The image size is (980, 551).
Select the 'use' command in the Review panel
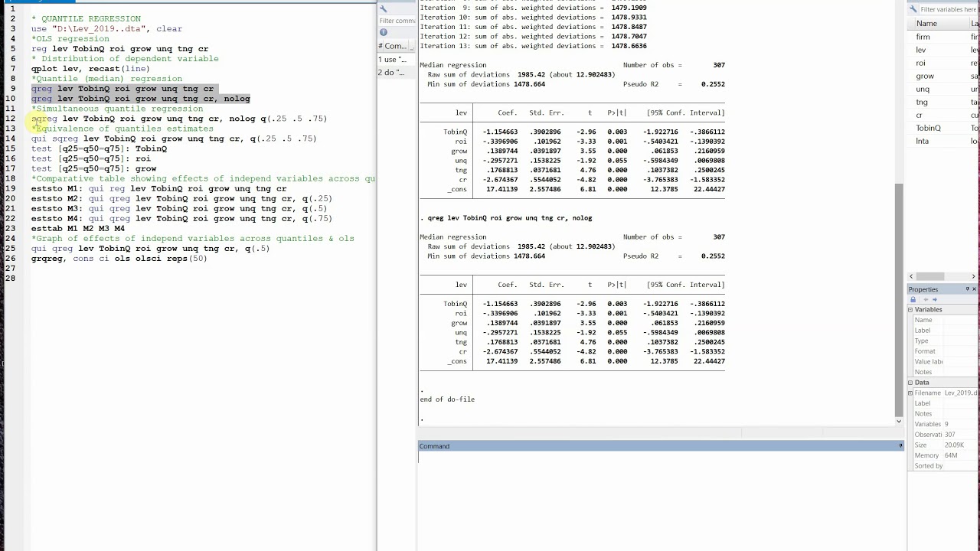coord(397,59)
